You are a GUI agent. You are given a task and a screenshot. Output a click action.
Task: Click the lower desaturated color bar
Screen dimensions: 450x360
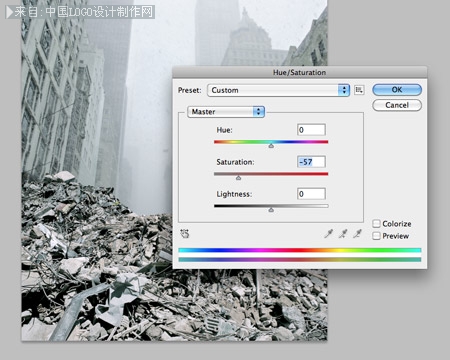pos(300,259)
